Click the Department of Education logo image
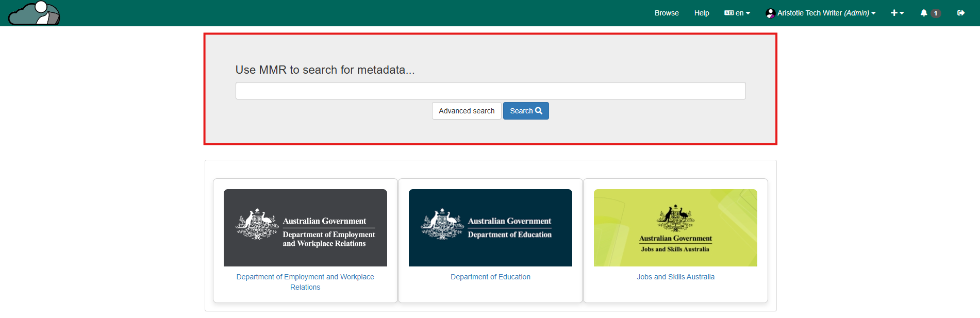Viewport: 980px width, 318px height. [490, 227]
